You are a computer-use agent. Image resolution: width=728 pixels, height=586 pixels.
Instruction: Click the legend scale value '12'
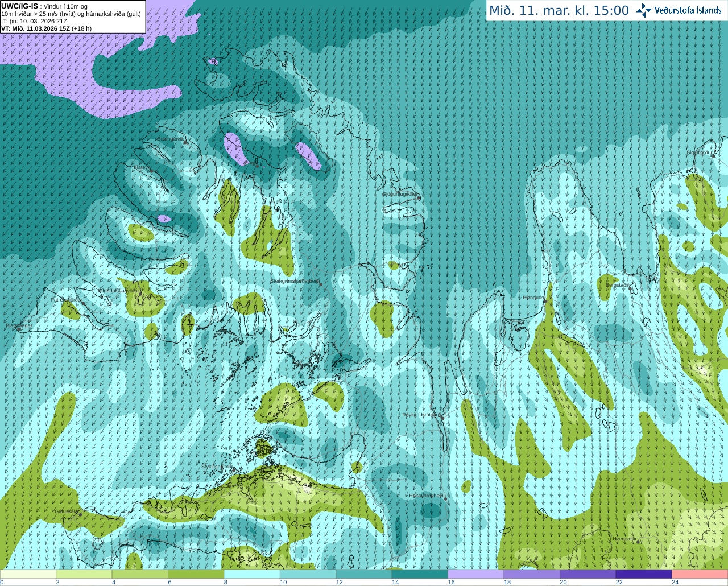tap(339, 582)
